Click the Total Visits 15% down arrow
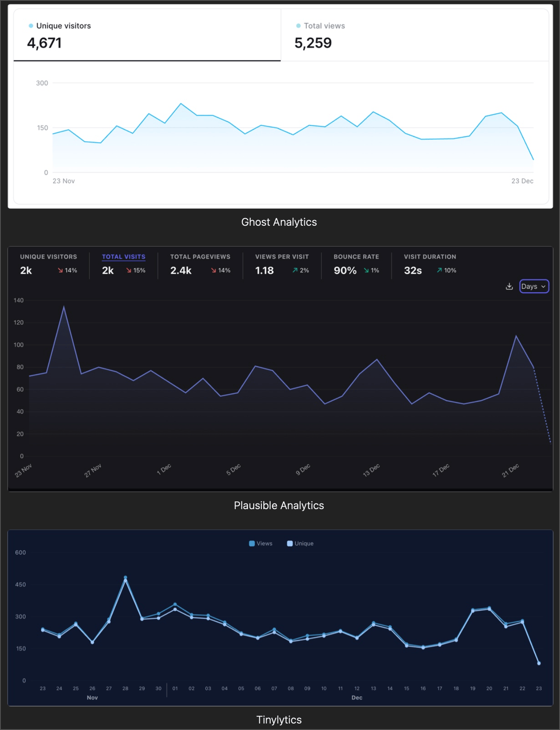 point(129,270)
